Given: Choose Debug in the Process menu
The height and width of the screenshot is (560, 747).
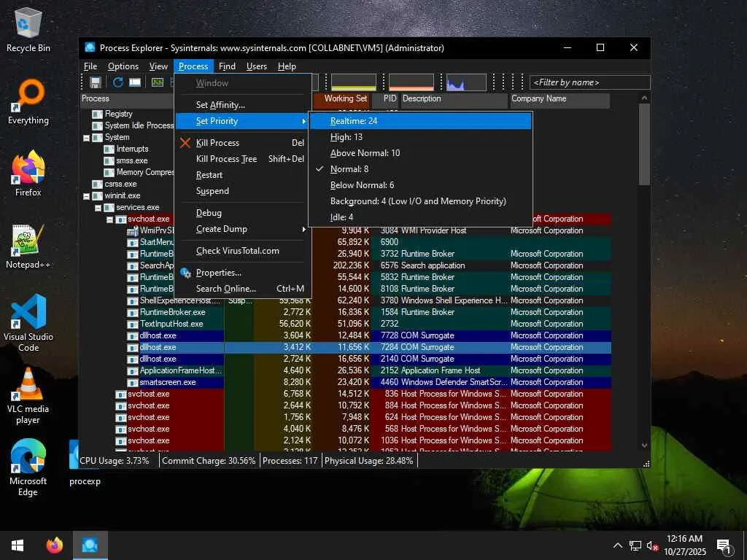Looking at the screenshot, I should pos(243,213).
